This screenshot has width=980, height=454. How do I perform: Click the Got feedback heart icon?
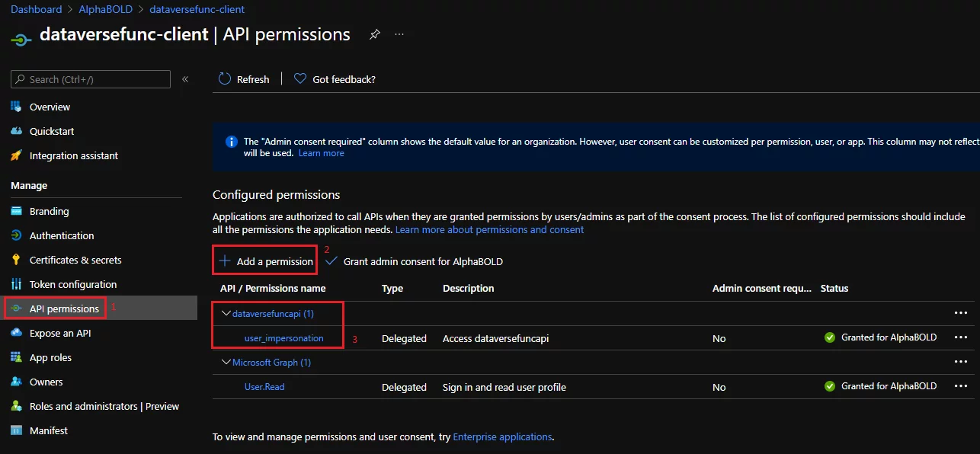point(300,78)
